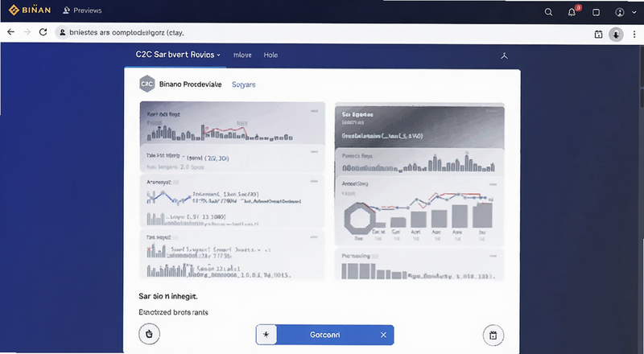Expand the chevron beside account avatar

(634, 13)
